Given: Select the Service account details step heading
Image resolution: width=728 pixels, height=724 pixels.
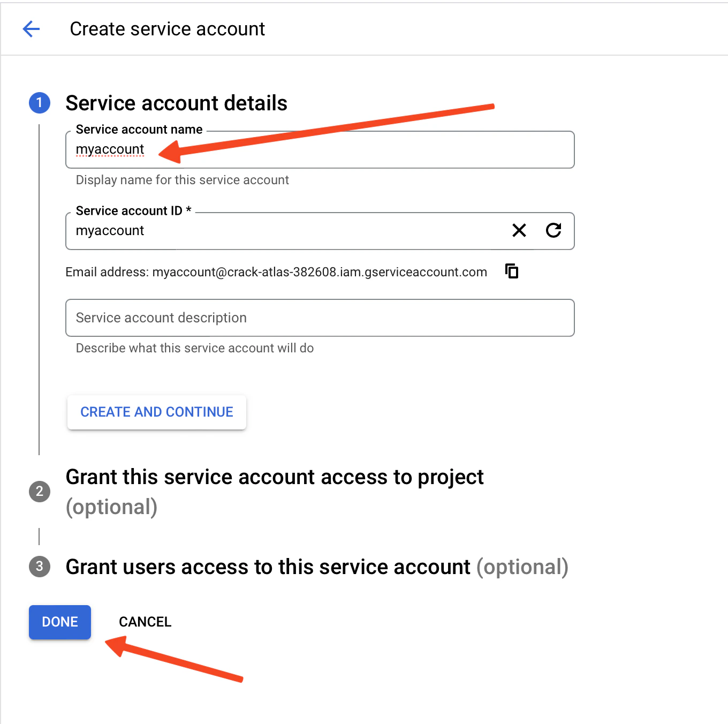Looking at the screenshot, I should click(x=177, y=103).
